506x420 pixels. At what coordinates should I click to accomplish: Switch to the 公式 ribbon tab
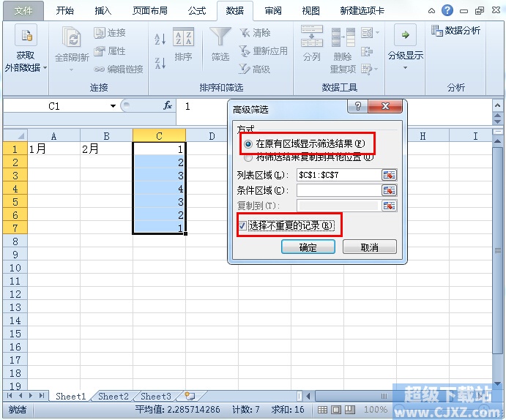point(196,11)
